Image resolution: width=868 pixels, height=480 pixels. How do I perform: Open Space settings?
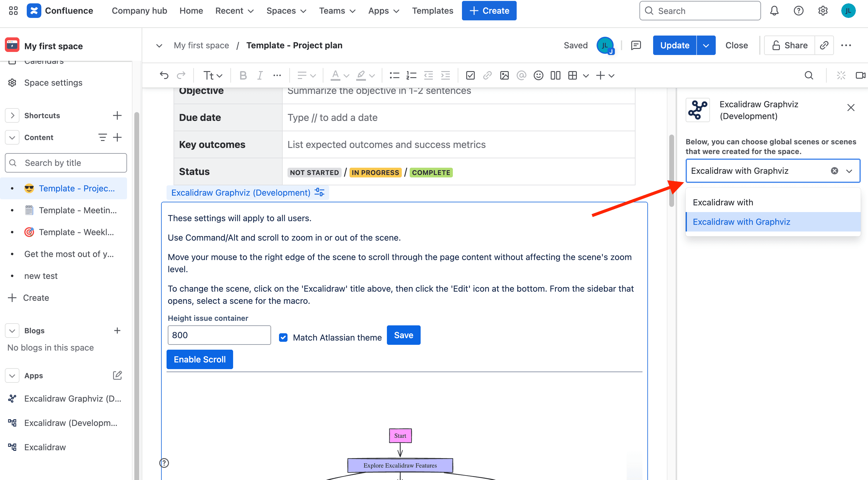pyautogui.click(x=53, y=83)
